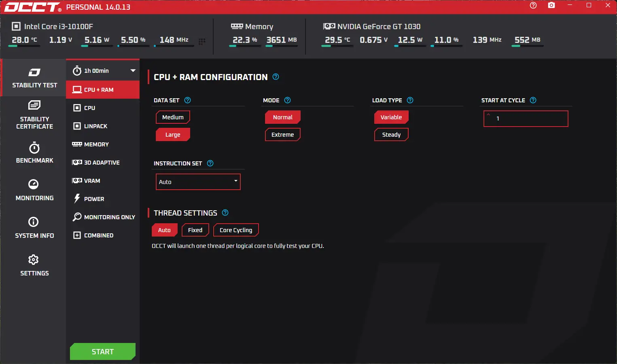Click the CPU chip icon beside Intel Core i3-10100F
This screenshot has width=617, height=364.
click(16, 26)
